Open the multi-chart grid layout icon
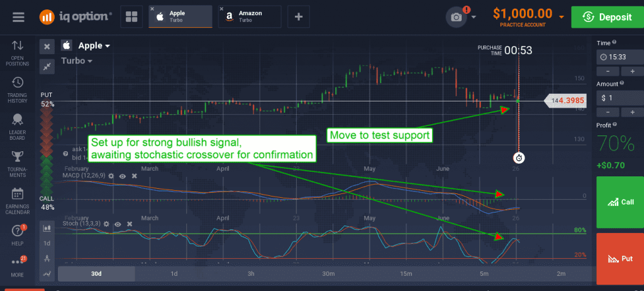The width and height of the screenshot is (644, 291). tap(131, 17)
